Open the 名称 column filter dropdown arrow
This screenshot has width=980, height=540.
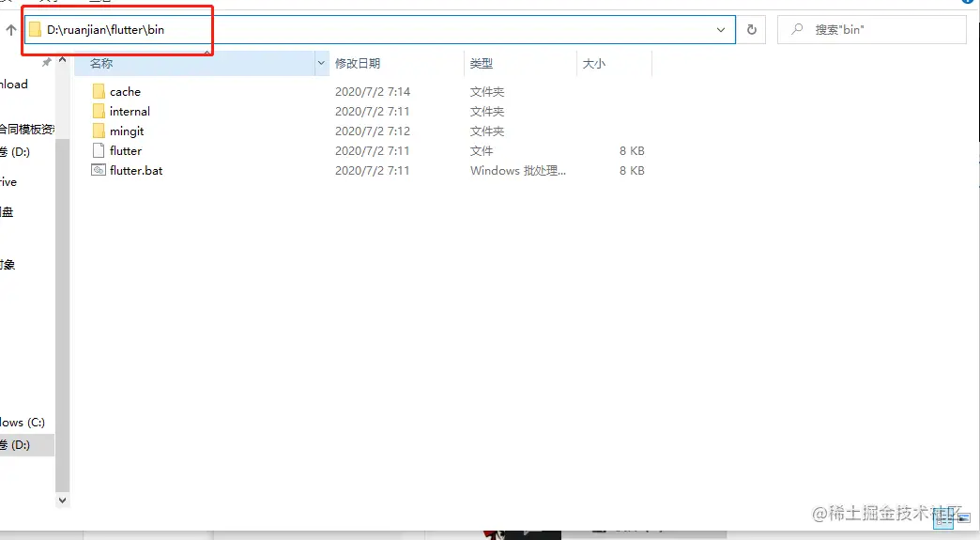[x=321, y=63]
